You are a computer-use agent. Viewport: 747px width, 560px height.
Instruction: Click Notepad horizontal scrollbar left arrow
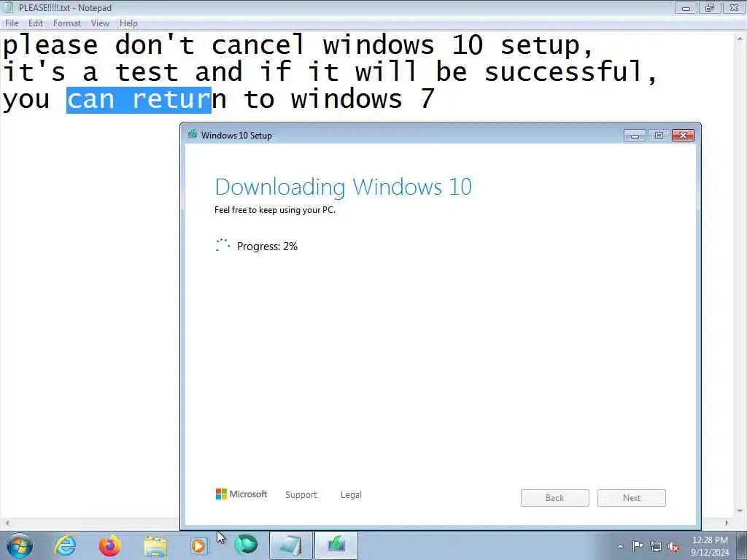(7, 522)
